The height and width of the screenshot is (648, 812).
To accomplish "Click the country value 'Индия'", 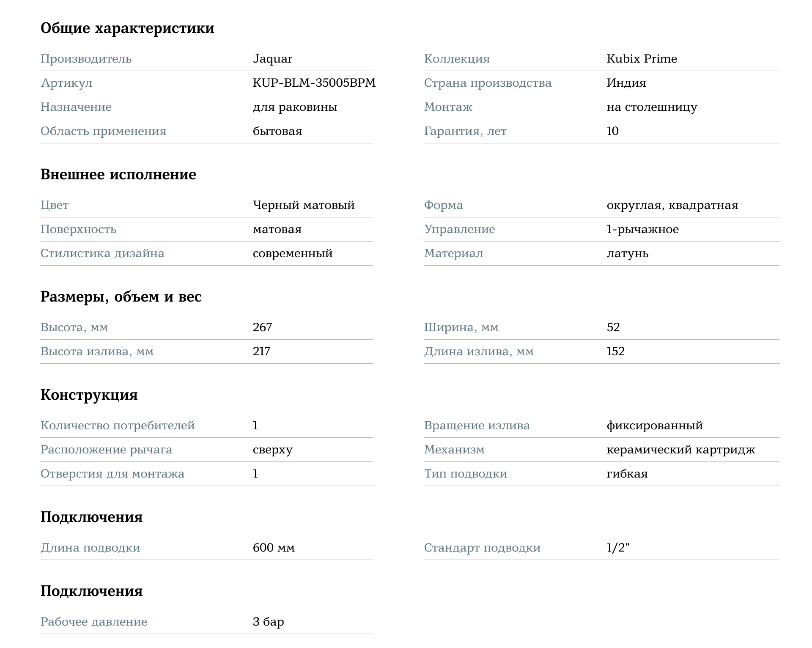I will tap(626, 83).
